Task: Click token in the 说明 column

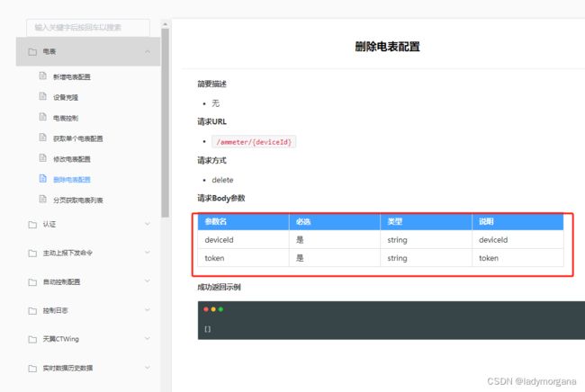Action: pos(489,258)
